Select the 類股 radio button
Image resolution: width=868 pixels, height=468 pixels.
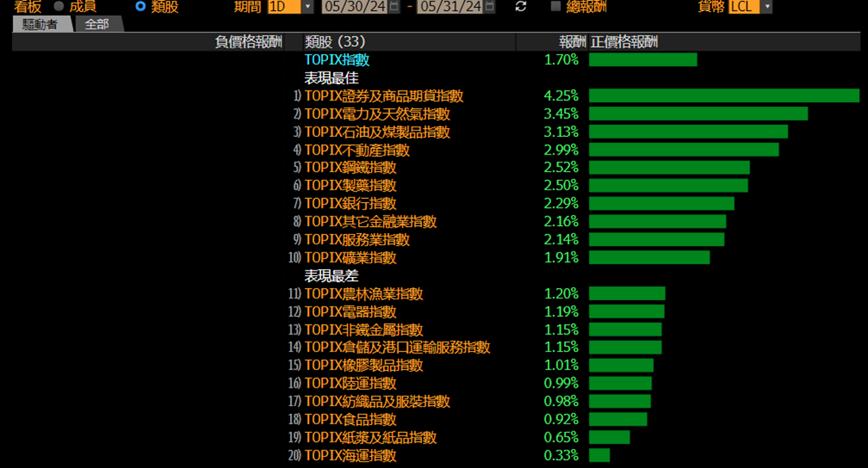[141, 6]
